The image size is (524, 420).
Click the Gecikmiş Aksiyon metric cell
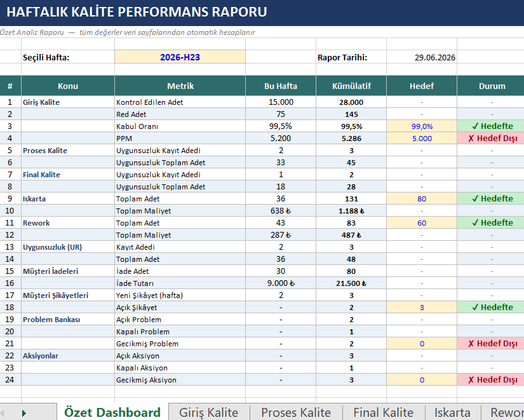coord(180,379)
